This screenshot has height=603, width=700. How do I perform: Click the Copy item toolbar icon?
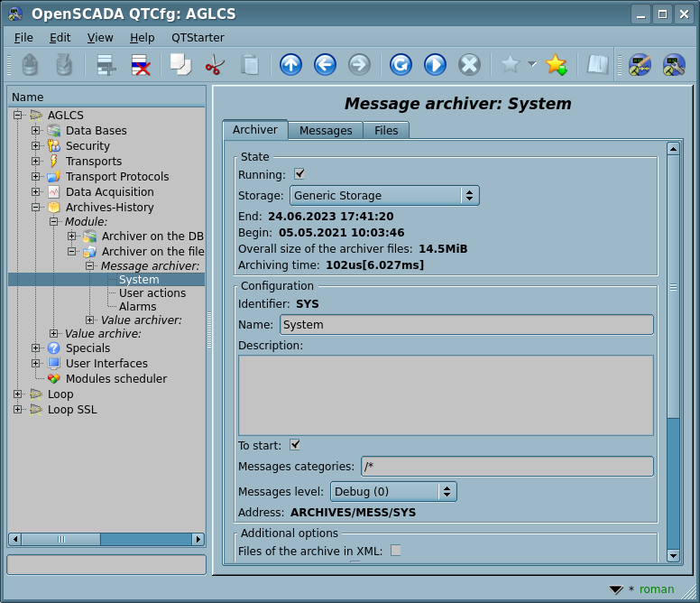[x=180, y=64]
